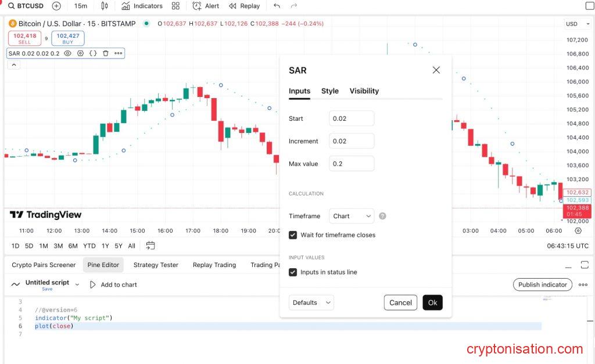The width and height of the screenshot is (595, 364).
Task: Open Timeframe Chart dropdown
Action: coord(352,216)
